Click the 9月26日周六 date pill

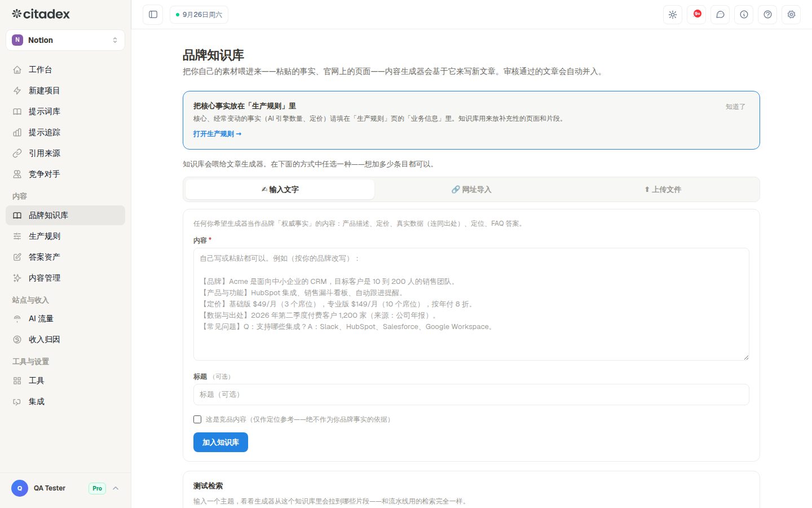(199, 15)
